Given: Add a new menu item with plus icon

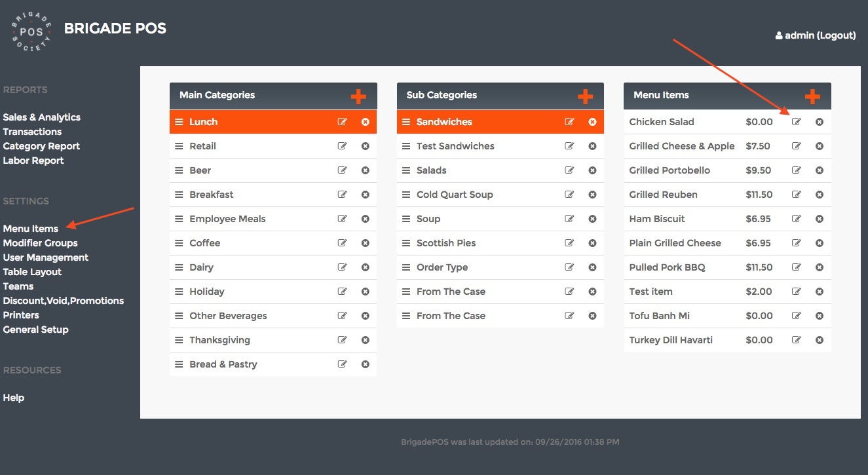Looking at the screenshot, I should coord(812,96).
